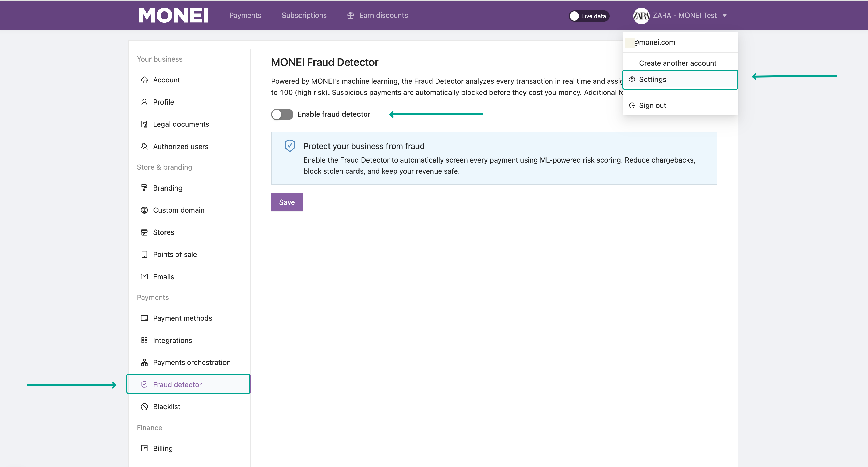The width and height of the screenshot is (868, 467).
Task: Click the plus icon for Create another account
Action: point(632,63)
